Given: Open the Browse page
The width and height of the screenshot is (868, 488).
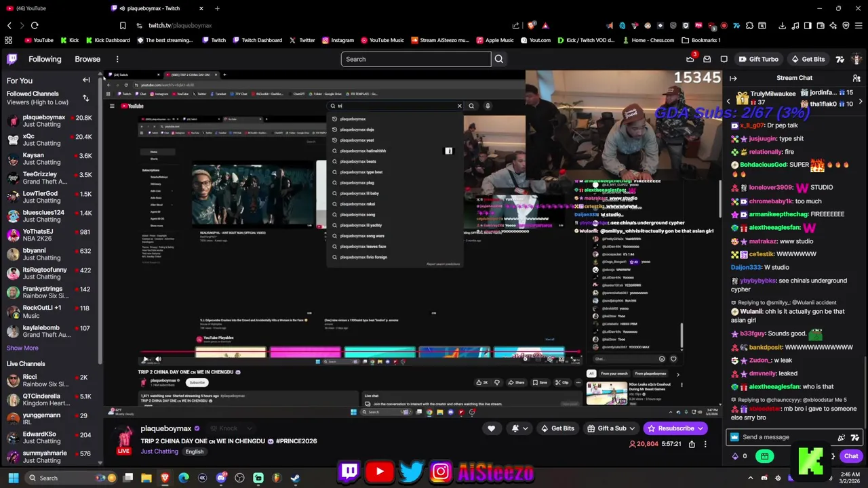Looking at the screenshot, I should pyautogui.click(x=87, y=59).
